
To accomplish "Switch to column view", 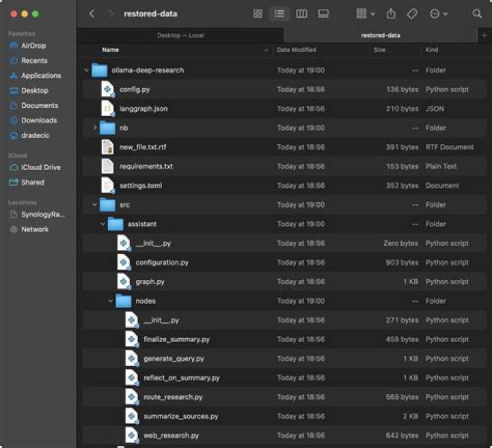I will click(x=301, y=14).
